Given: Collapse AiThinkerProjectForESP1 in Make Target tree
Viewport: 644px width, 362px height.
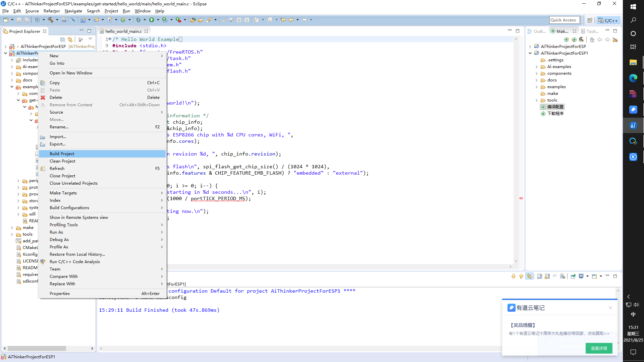Looking at the screenshot, I should [x=530, y=53].
